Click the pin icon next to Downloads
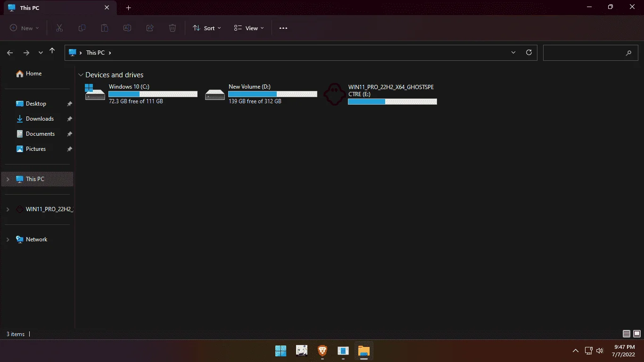This screenshot has width=644, height=362. (69, 119)
